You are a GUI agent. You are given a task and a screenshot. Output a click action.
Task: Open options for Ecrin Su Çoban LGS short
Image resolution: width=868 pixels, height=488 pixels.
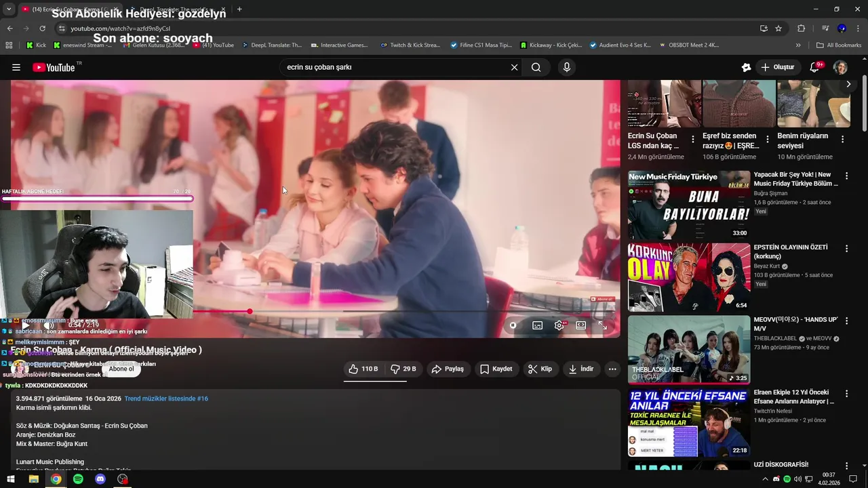point(692,139)
